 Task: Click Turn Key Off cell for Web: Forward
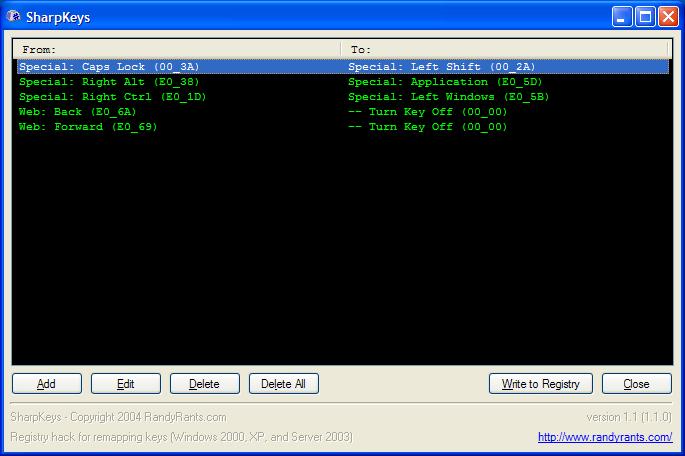click(x=427, y=127)
